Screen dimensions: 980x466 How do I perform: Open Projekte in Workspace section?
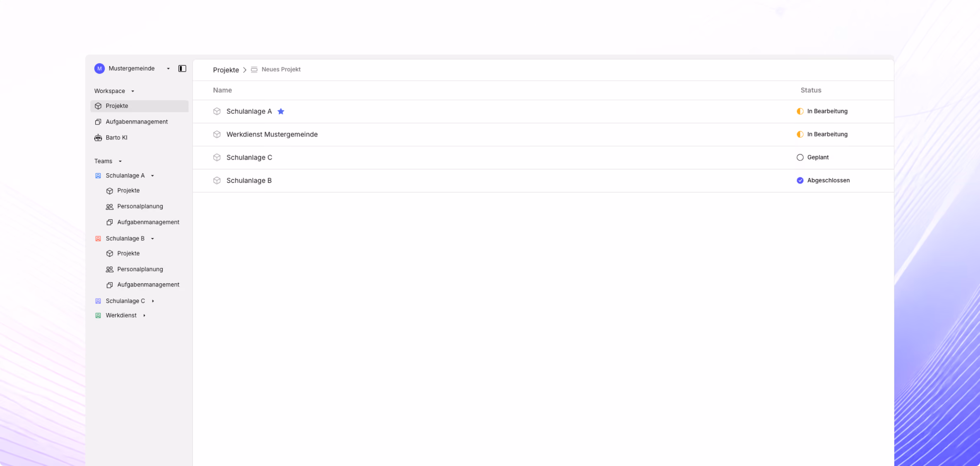coord(139,106)
